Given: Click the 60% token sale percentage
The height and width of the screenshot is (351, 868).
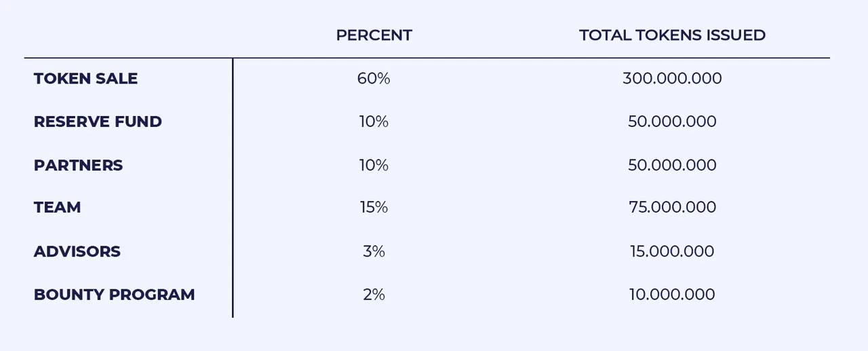Looking at the screenshot, I should point(374,79).
